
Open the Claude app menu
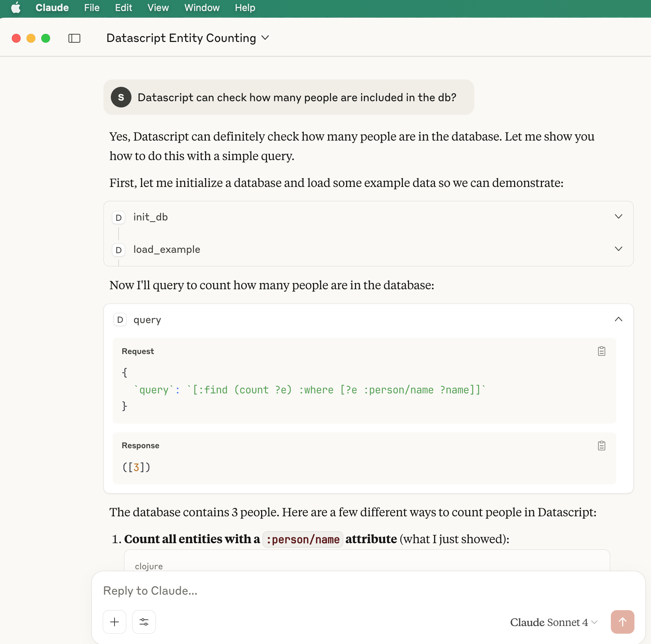coord(52,8)
